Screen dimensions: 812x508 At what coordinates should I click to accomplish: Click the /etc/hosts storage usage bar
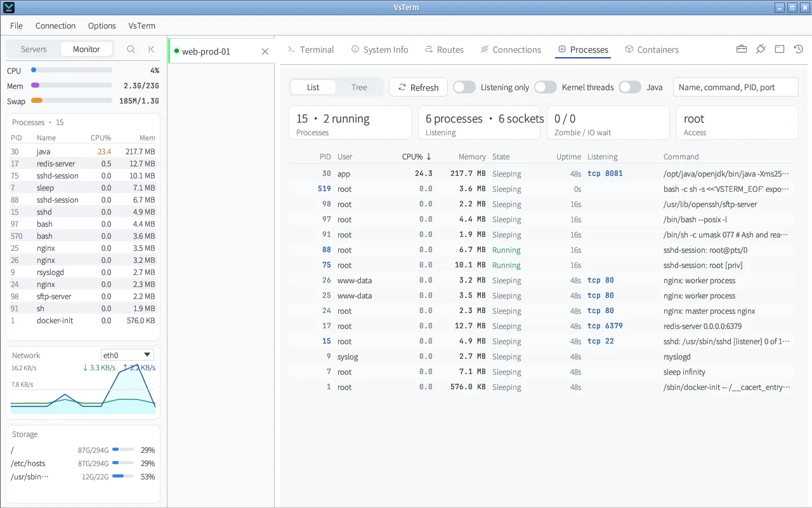[x=123, y=464]
